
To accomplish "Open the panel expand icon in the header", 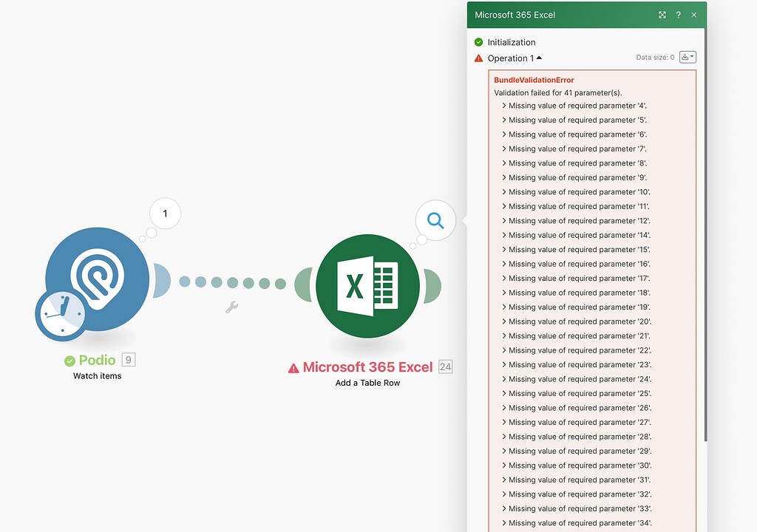I will tap(662, 15).
